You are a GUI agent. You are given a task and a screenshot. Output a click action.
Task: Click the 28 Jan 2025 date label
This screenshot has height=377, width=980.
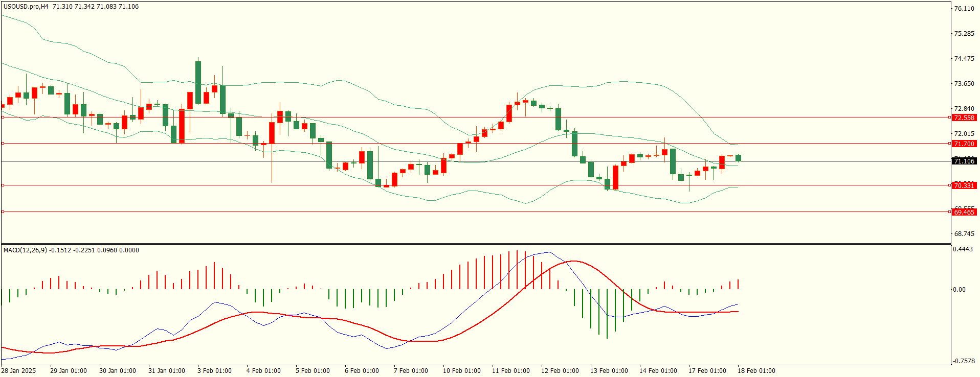(x=18, y=371)
